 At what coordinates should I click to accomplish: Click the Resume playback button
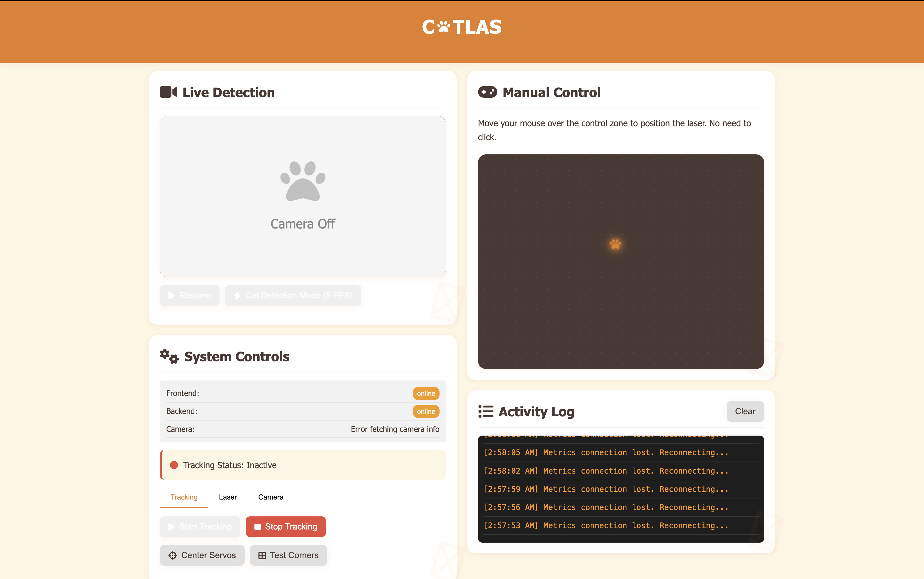click(189, 295)
